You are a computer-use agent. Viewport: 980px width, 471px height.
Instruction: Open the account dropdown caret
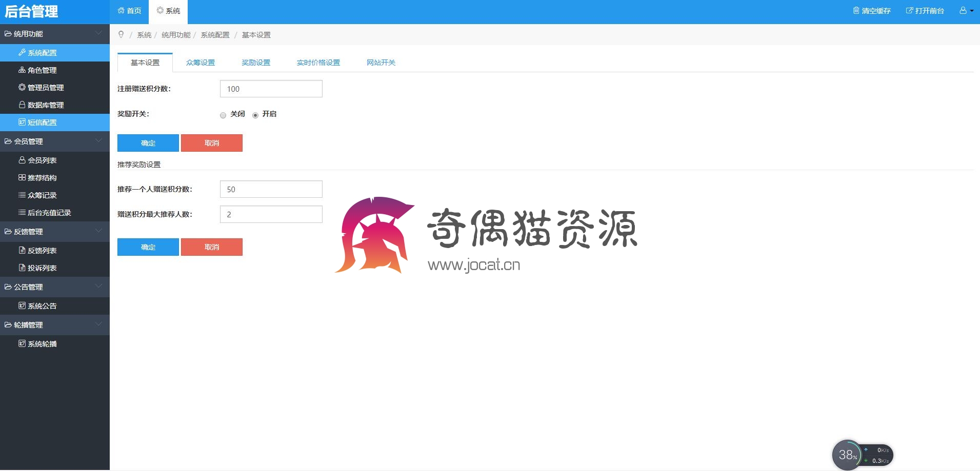coord(972,11)
